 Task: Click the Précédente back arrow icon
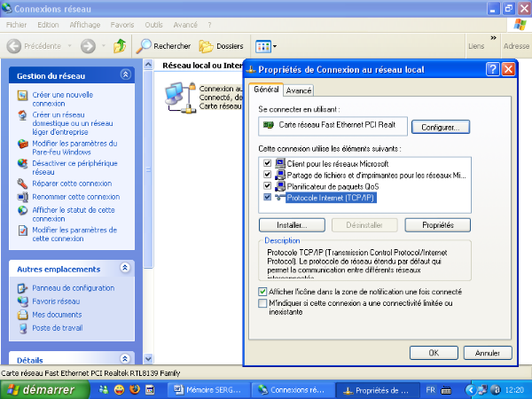pyautogui.click(x=14, y=46)
